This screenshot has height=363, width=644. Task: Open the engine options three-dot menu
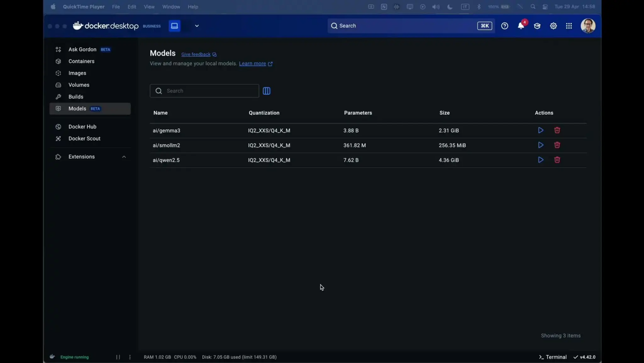pyautogui.click(x=130, y=357)
